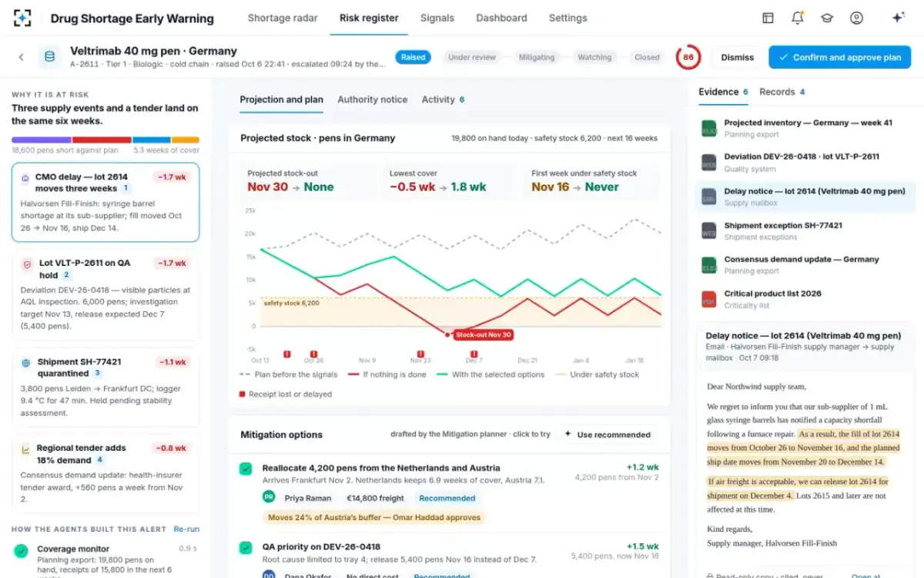Switch to the Authority notice tab
The image size is (924, 578).
click(373, 99)
